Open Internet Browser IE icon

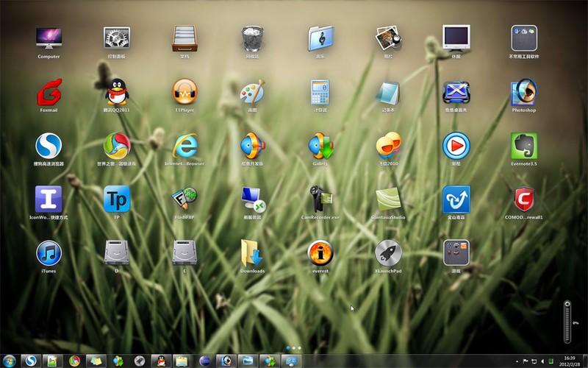(x=184, y=146)
